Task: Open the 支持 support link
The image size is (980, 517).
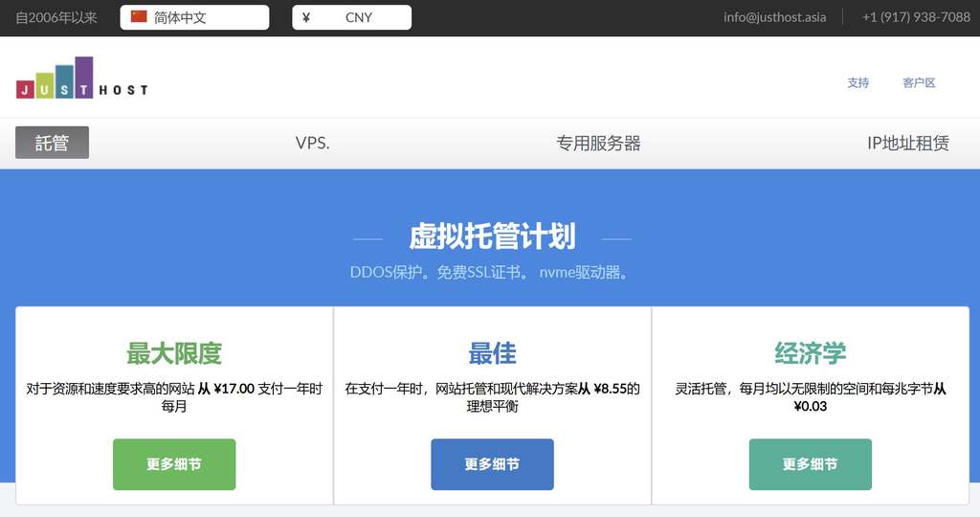Action: 857,82
